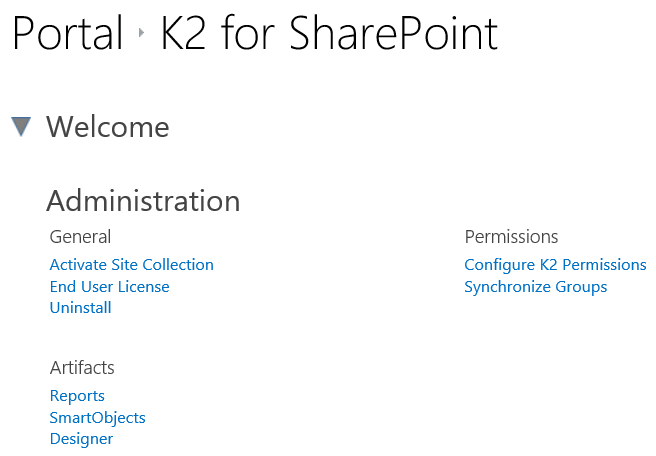The height and width of the screenshot is (456, 656).
Task: Click the Artifacts group heading
Action: pyautogui.click(x=82, y=368)
